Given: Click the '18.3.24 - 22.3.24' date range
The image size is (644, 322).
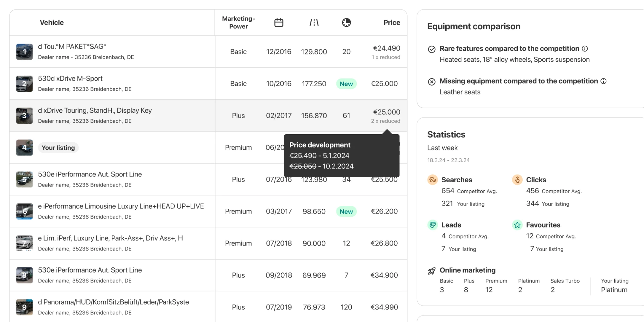Looking at the screenshot, I should click(448, 160).
